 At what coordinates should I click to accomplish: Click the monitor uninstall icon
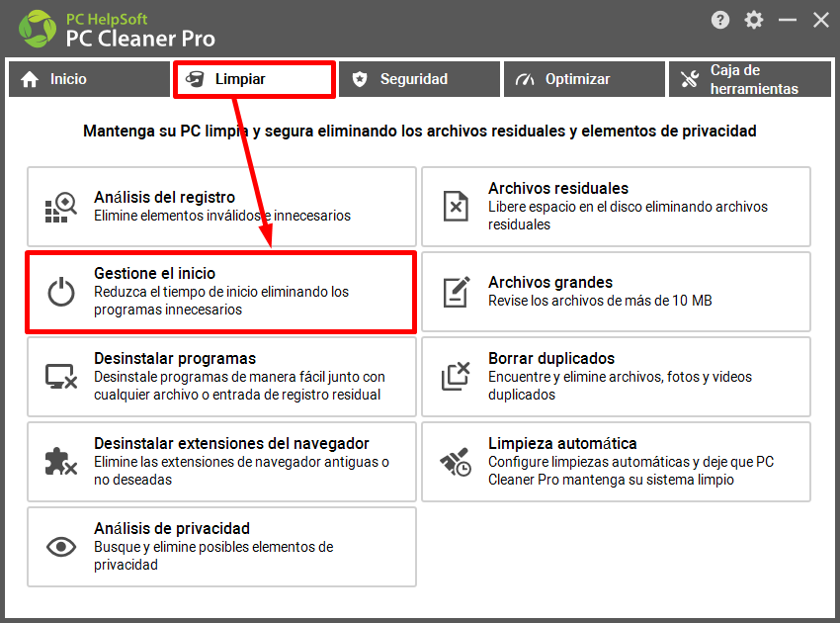tap(61, 377)
